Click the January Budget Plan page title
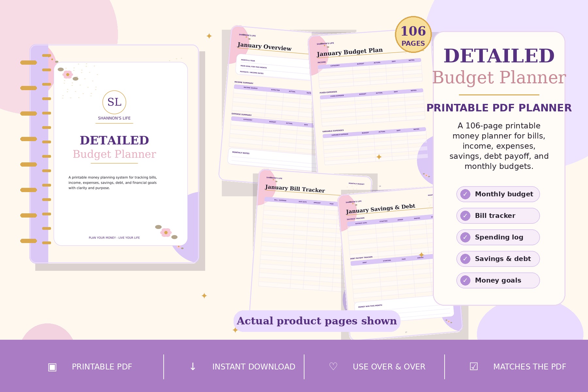588x392 pixels. [350, 52]
